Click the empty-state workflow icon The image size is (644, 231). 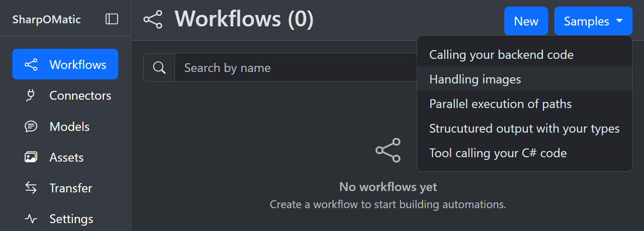(388, 150)
